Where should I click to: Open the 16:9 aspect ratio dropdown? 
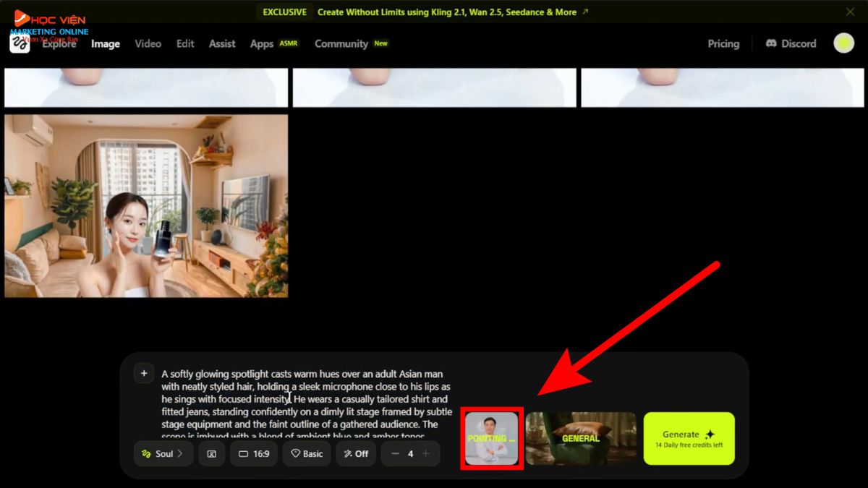coord(254,454)
